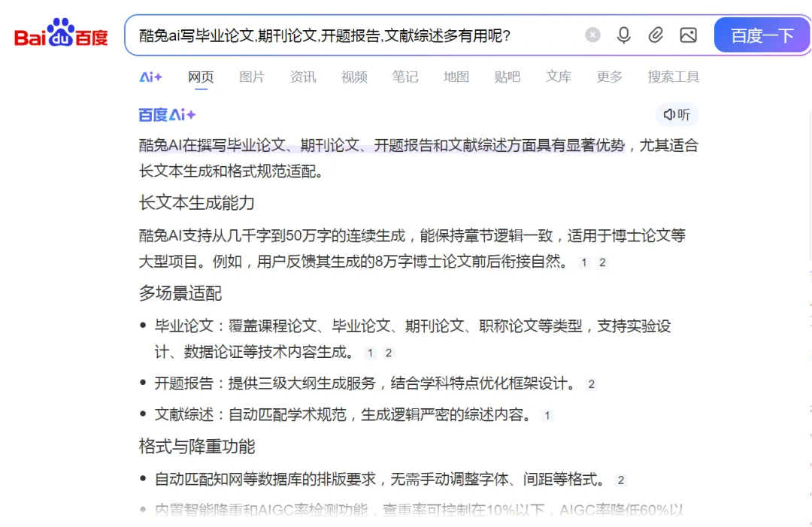Click the 百度Ai+ answer header logo
The image size is (812, 527).
[x=167, y=114]
